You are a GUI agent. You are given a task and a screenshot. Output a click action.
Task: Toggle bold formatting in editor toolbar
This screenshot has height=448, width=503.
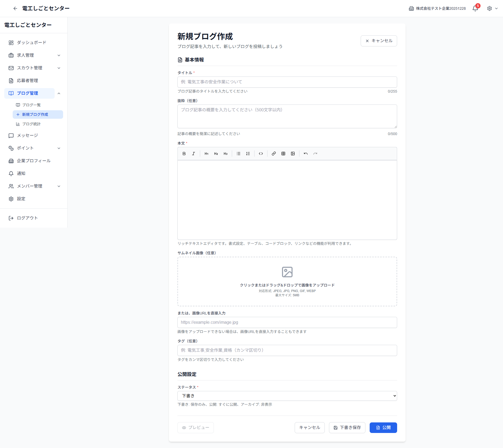click(184, 154)
